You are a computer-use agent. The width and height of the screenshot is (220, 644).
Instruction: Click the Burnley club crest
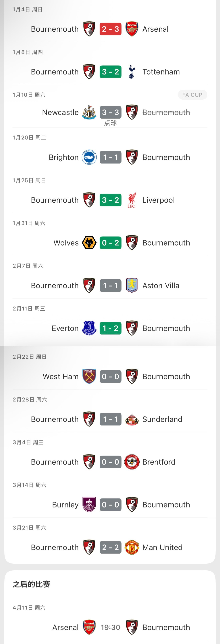point(89,505)
